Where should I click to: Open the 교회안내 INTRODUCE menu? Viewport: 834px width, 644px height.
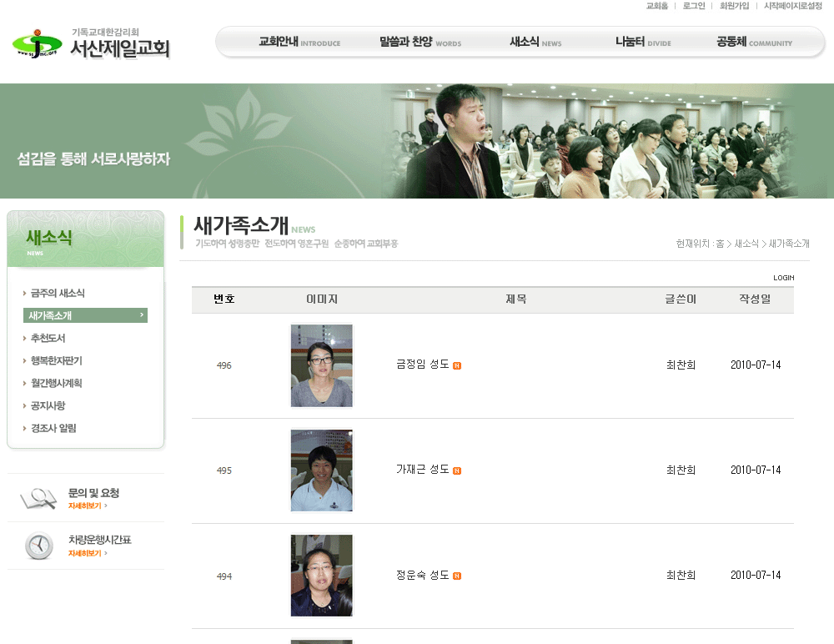pyautogui.click(x=299, y=42)
